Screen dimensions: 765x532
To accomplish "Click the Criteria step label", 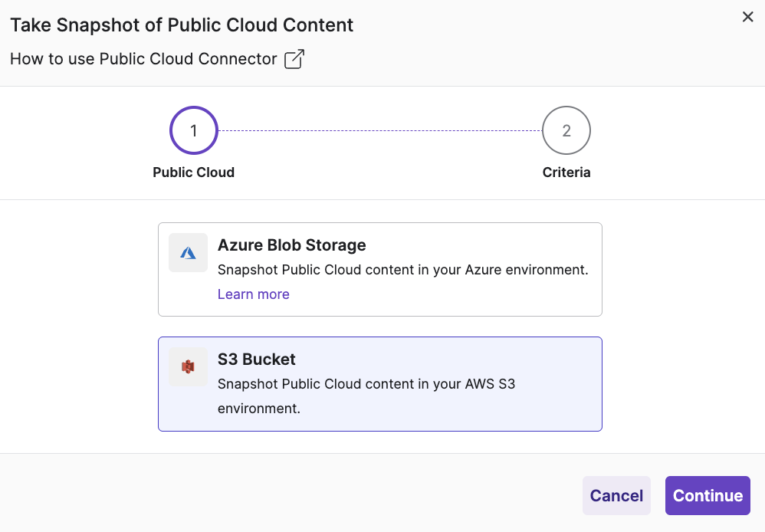I will [x=566, y=172].
